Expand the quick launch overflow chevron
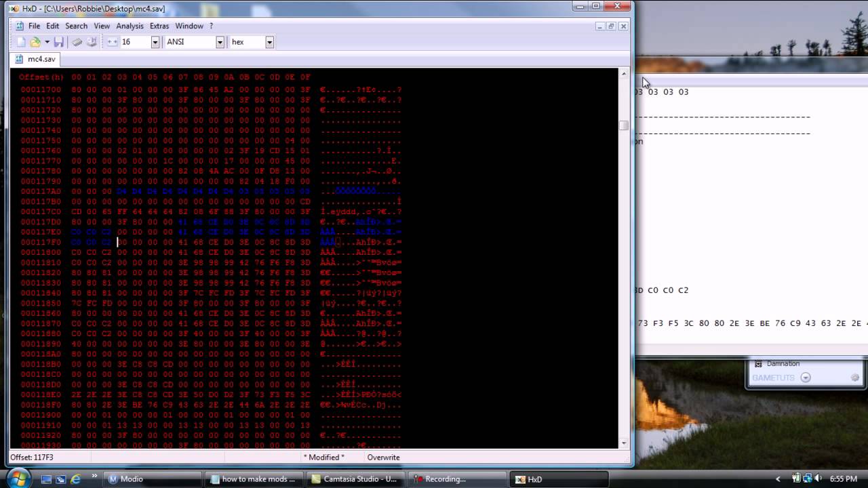868x488 pixels. click(x=94, y=476)
